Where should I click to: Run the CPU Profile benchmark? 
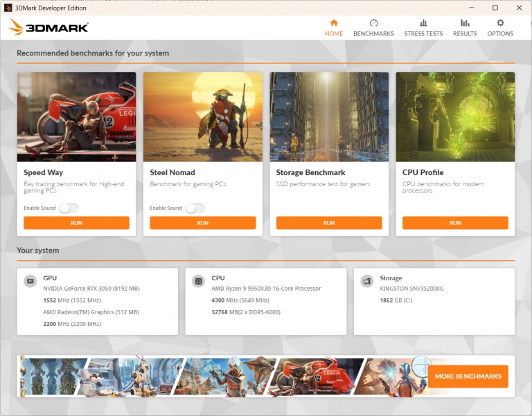coord(455,223)
